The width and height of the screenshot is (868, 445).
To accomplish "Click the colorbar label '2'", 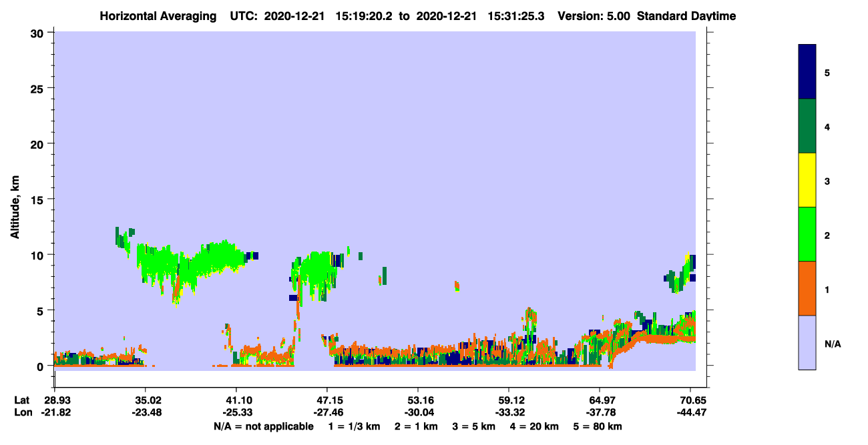I will [x=827, y=234].
